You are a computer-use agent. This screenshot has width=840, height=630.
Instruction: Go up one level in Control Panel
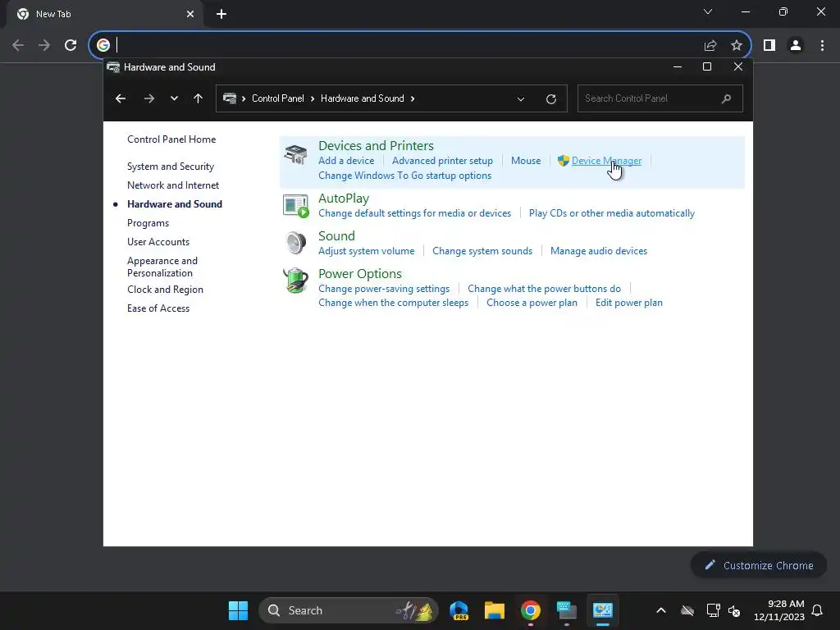coord(198,98)
